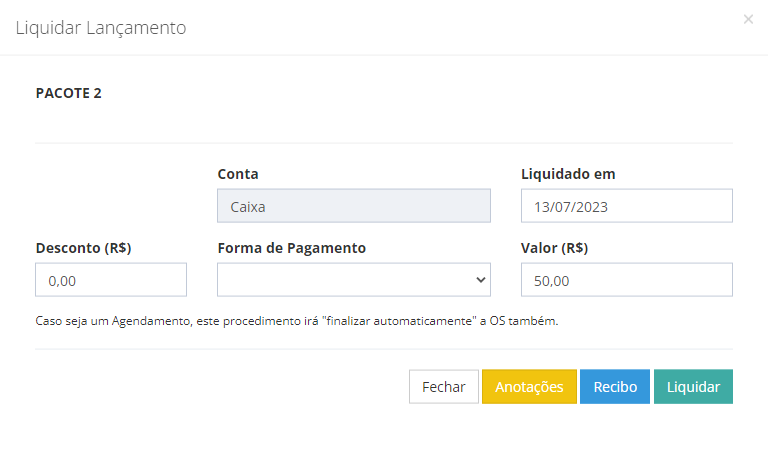Focus the Desconto (R$) input field

[x=111, y=280]
